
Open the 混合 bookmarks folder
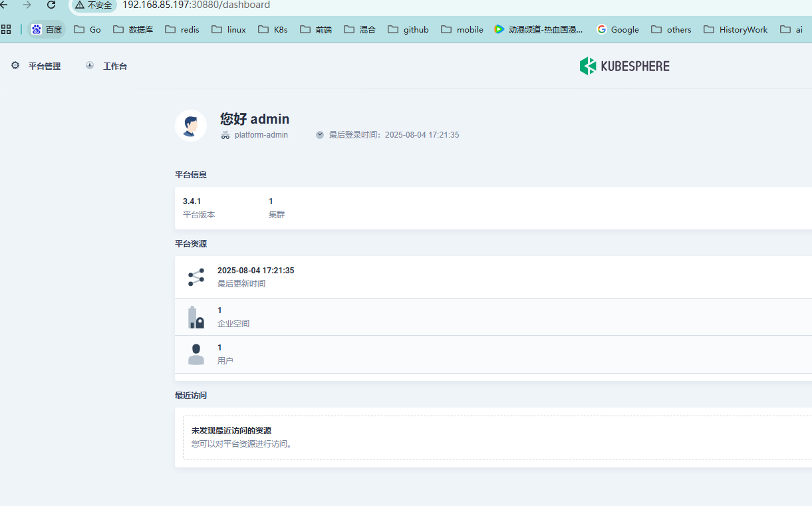(360, 29)
